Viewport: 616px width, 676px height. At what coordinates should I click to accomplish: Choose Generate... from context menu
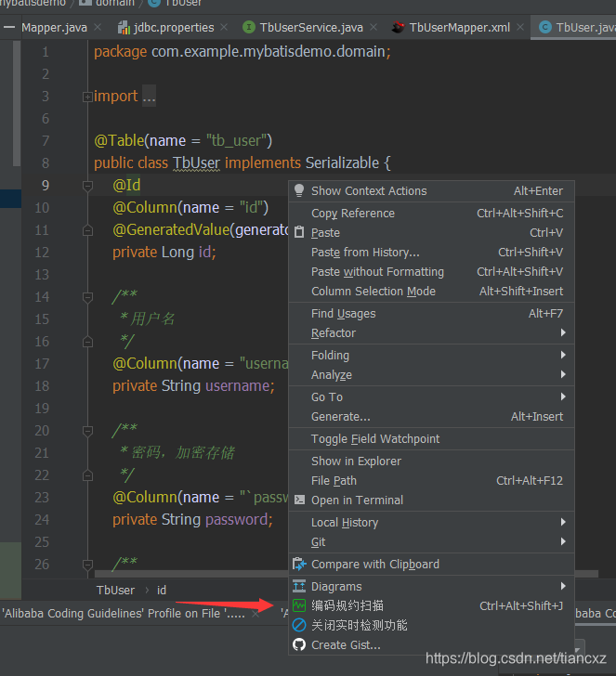pos(431,416)
